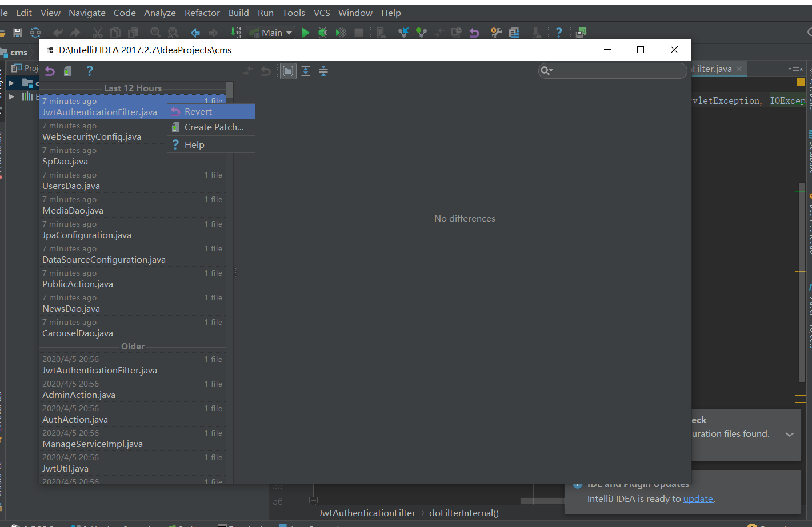Open Project Structure dialog icon
Viewport: 812px width, 527px height.
tap(514, 33)
